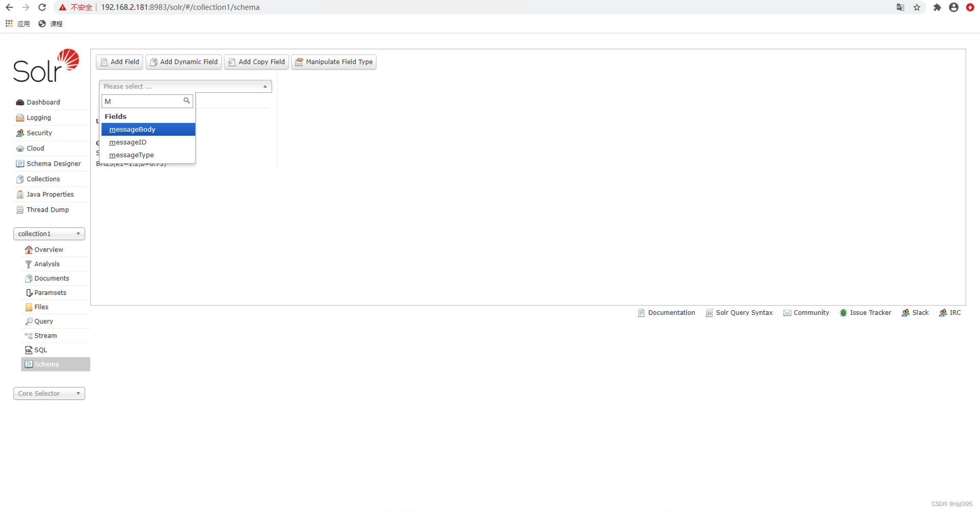Click the Dashboard icon in sidebar
980x512 pixels.
pyautogui.click(x=20, y=102)
